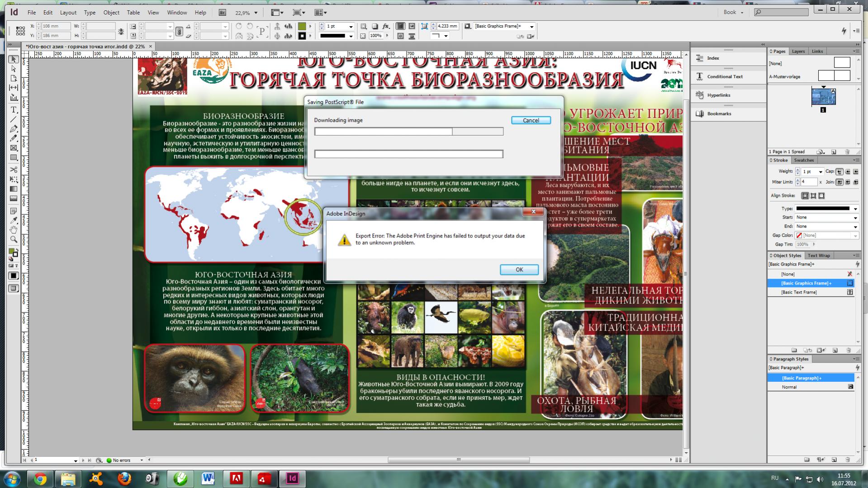Select the Type tool in the toolbox
868x488 pixels.
[x=14, y=110]
